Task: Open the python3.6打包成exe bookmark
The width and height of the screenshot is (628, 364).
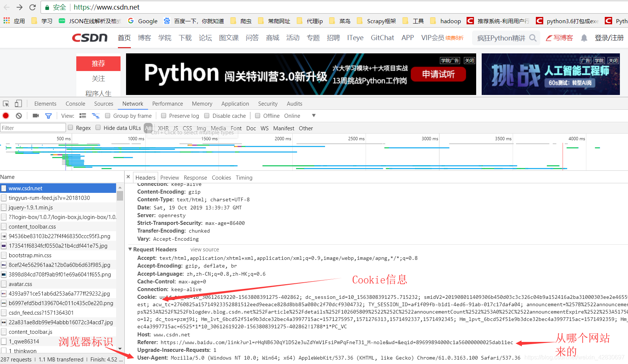Action: (568, 21)
